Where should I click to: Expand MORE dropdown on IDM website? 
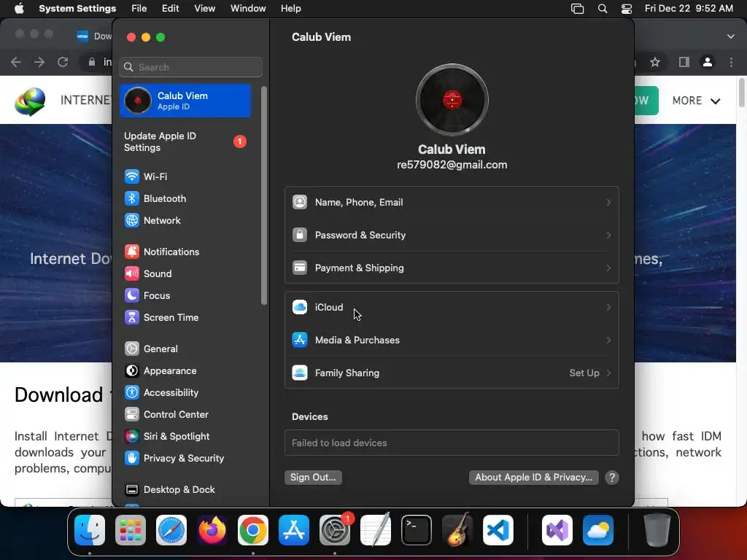click(x=697, y=101)
